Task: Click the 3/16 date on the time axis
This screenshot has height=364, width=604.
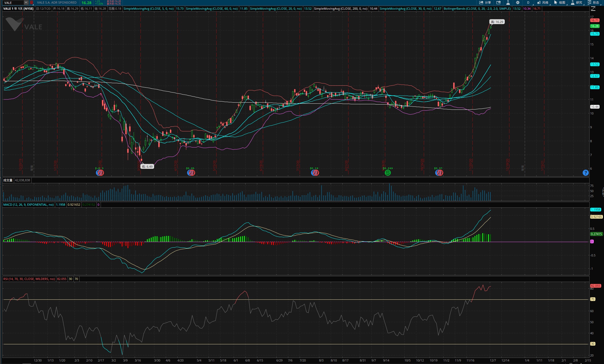Action: tap(137, 360)
